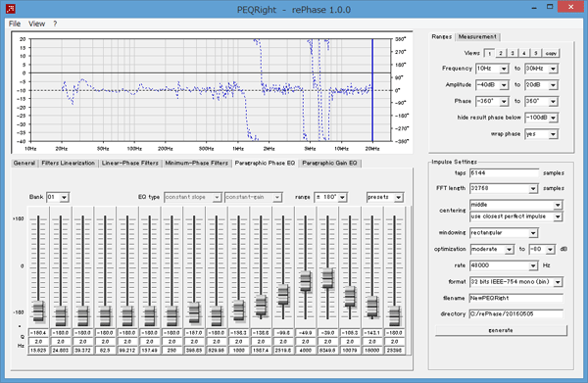The image size is (588, 383).
Task: Open the range ±180° dropdown
Action: click(330, 197)
